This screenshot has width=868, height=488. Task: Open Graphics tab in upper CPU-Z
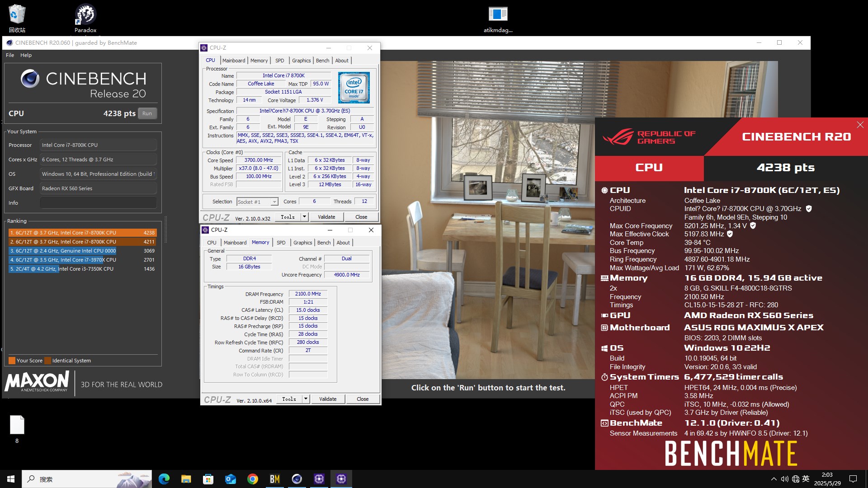pyautogui.click(x=301, y=61)
